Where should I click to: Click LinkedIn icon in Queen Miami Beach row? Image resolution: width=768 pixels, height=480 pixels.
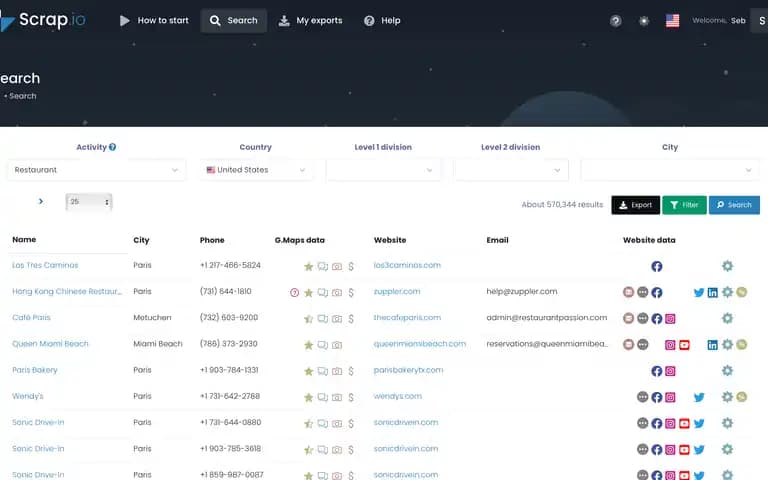click(x=713, y=345)
